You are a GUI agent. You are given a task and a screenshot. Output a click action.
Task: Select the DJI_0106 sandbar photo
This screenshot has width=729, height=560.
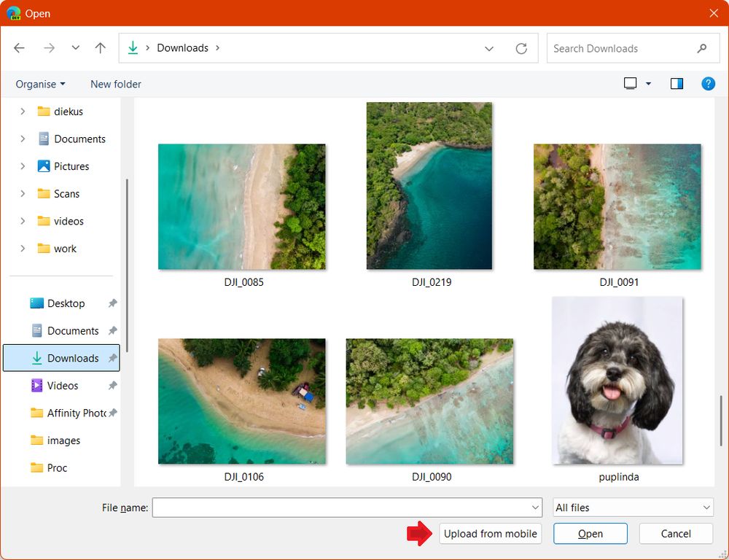click(242, 401)
